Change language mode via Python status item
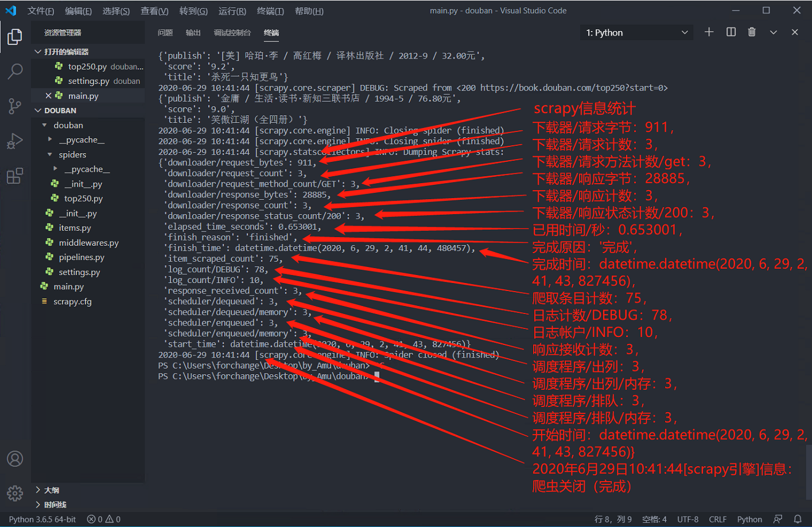 point(749,519)
